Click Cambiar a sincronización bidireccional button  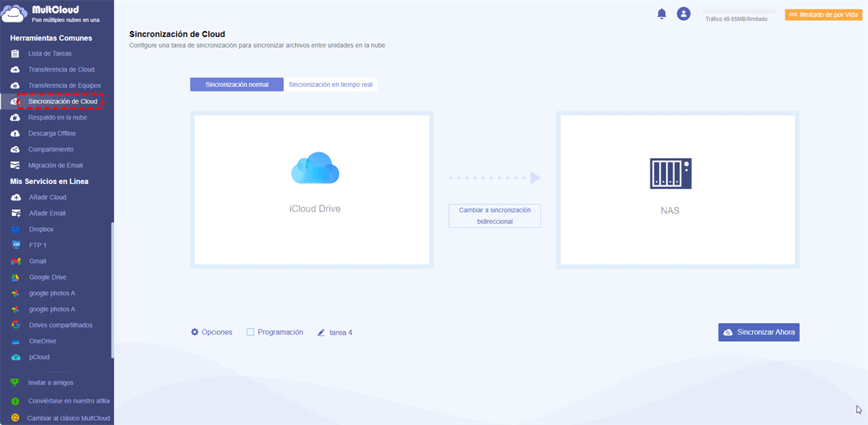pyautogui.click(x=495, y=216)
